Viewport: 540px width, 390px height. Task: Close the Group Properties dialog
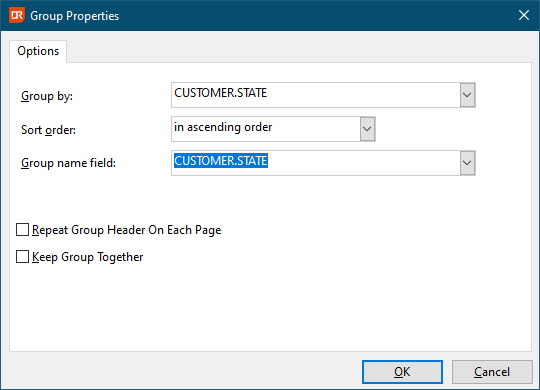click(524, 15)
